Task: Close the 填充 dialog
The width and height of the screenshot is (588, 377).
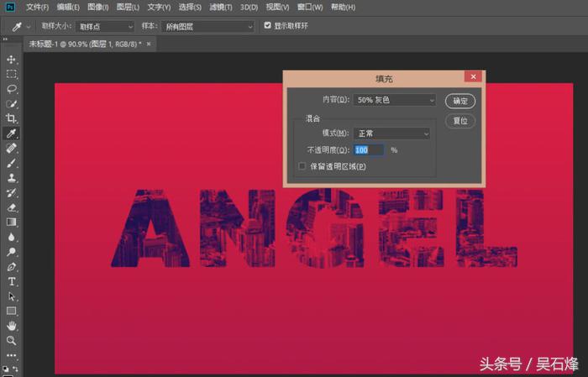Action: (473, 76)
